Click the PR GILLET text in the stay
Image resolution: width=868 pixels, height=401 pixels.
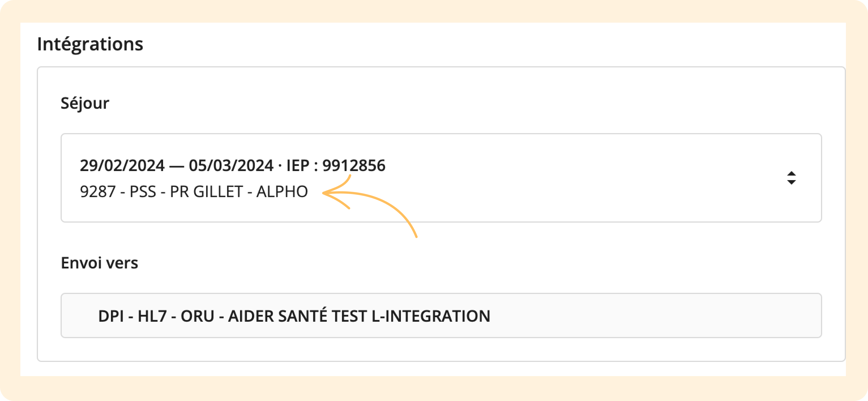click(x=206, y=191)
